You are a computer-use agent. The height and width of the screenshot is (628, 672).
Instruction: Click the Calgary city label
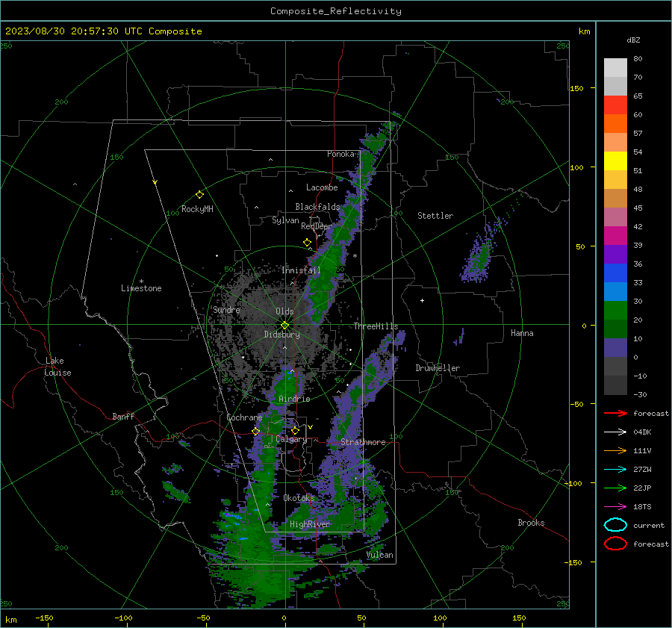tap(291, 439)
